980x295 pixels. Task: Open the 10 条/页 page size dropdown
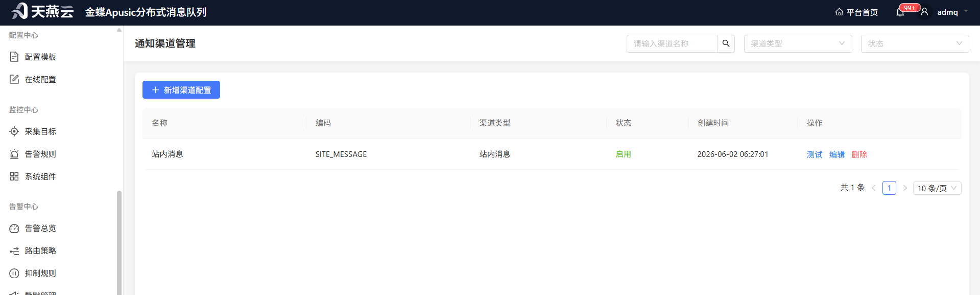(x=937, y=188)
